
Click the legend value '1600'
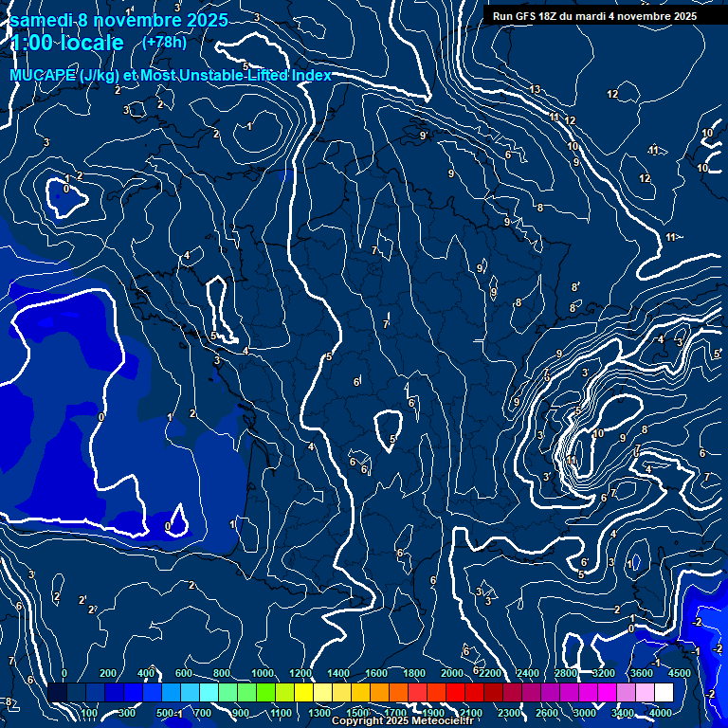point(376,673)
